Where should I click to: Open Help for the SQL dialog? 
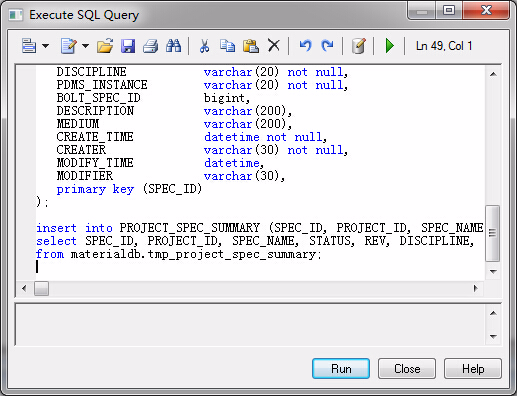[473, 369]
